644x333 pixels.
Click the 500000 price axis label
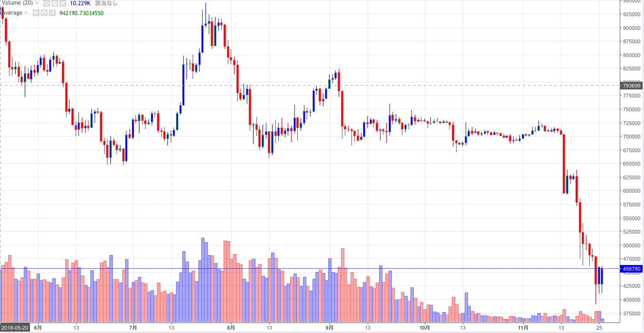point(632,245)
